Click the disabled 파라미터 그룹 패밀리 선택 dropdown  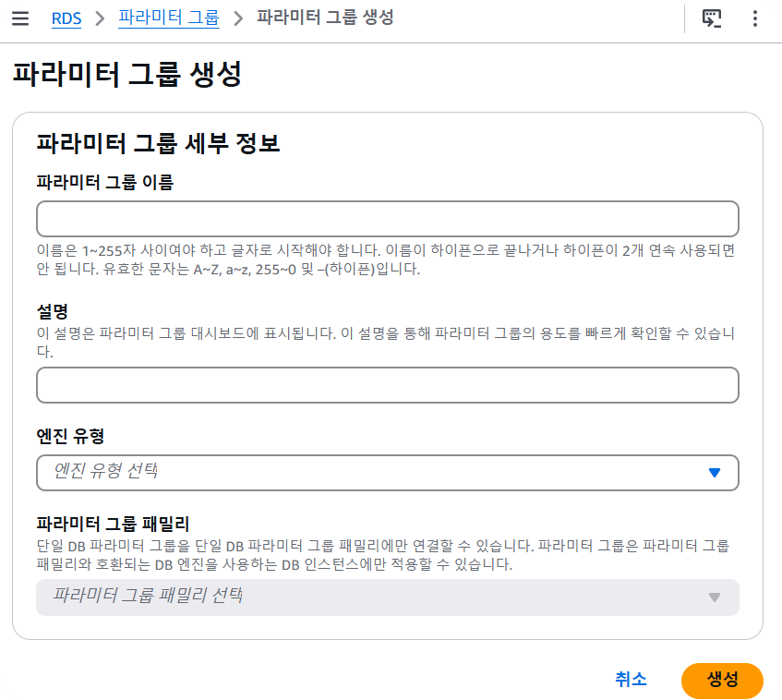tap(388, 597)
